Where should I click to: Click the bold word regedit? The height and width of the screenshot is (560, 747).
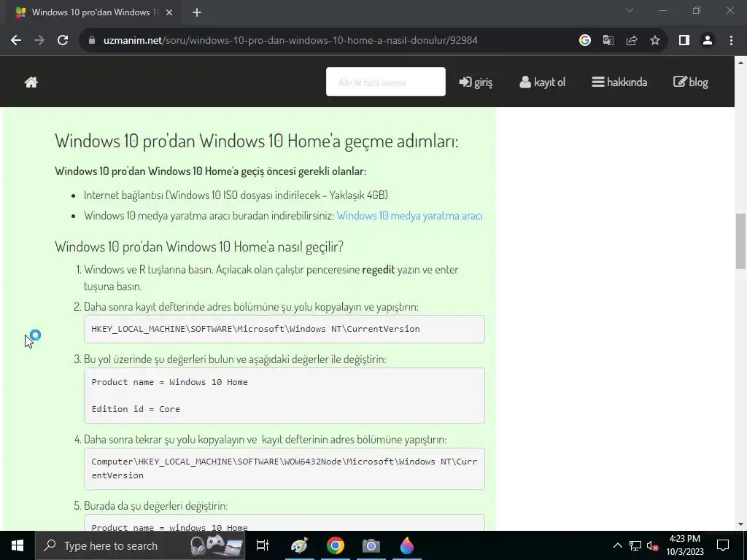pos(379,270)
